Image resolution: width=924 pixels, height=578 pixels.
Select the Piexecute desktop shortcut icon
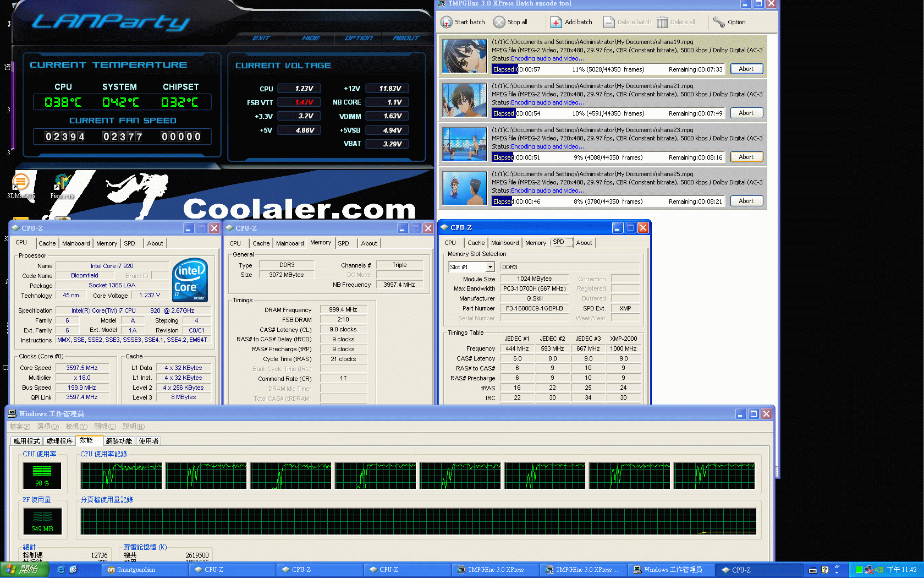pos(62,181)
